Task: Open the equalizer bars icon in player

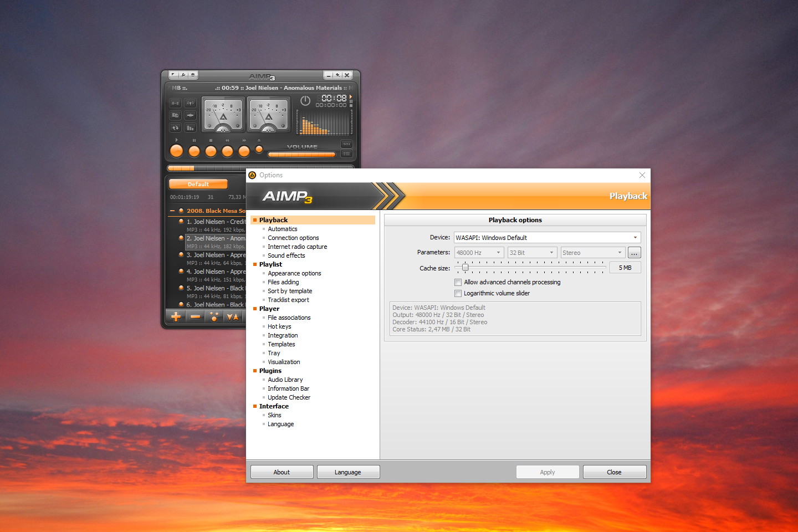Action: [190, 127]
